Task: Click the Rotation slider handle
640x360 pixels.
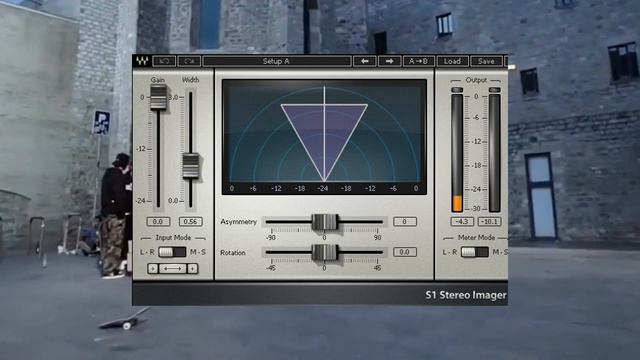Action: pos(324,253)
